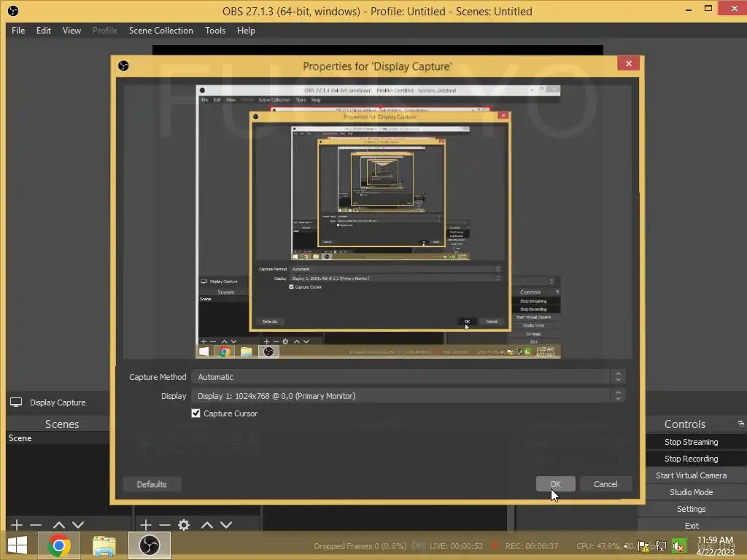The height and width of the screenshot is (560, 747).
Task: Click the greyed-out Profile menu
Action: coord(105,31)
